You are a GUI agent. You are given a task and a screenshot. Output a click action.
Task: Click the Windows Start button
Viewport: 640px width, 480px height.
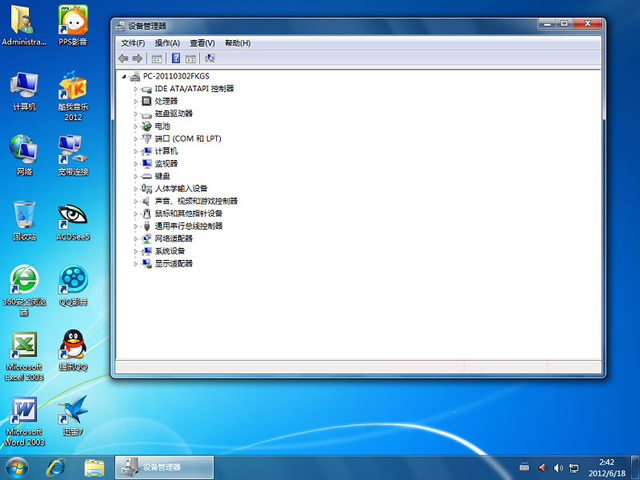pos(17,467)
